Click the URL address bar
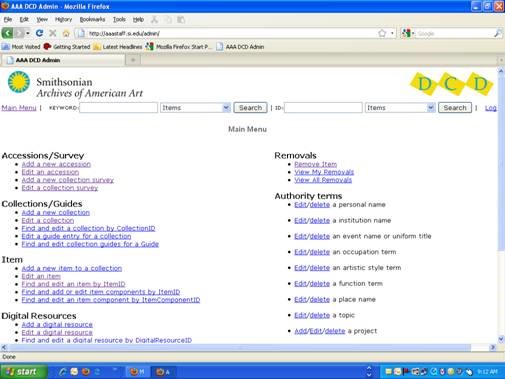The width and height of the screenshot is (505, 379). click(x=230, y=33)
